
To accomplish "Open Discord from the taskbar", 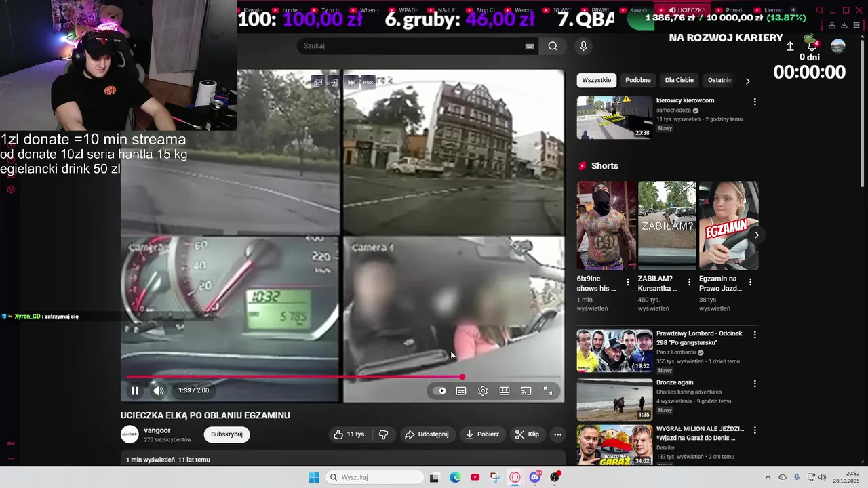I will tap(535, 477).
